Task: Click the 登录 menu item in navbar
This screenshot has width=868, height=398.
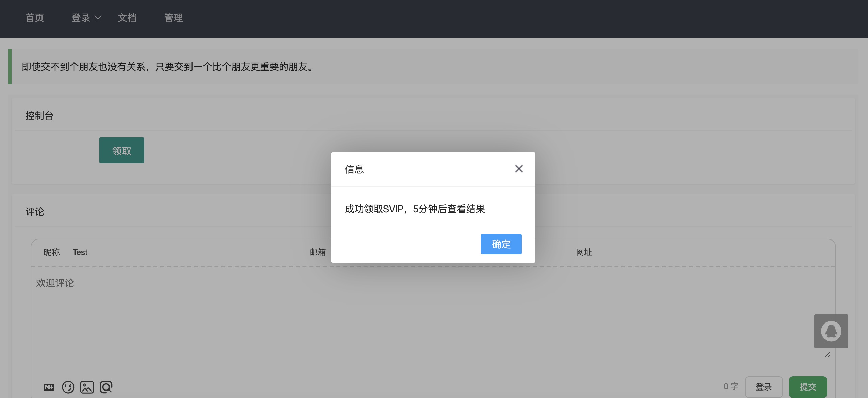Action: pos(81,18)
